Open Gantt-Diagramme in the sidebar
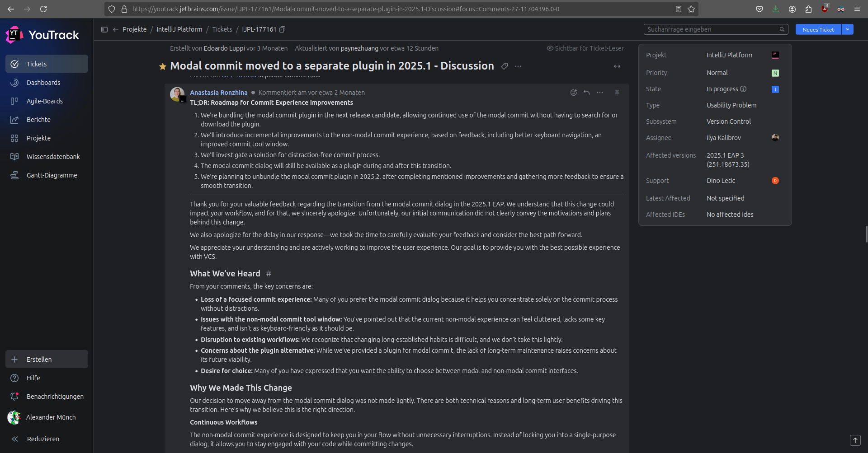Screen dimensions: 868x453 pyautogui.click(x=47, y=175)
